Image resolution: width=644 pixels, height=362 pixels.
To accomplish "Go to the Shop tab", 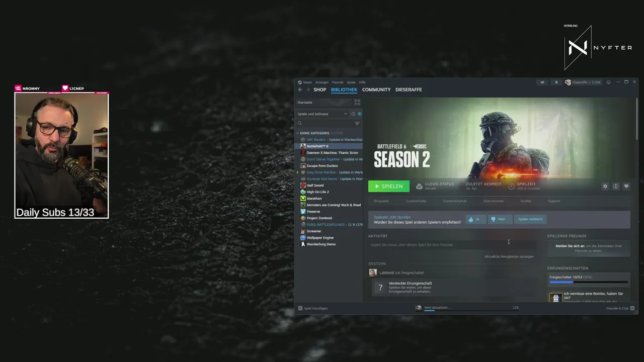I will point(319,89).
